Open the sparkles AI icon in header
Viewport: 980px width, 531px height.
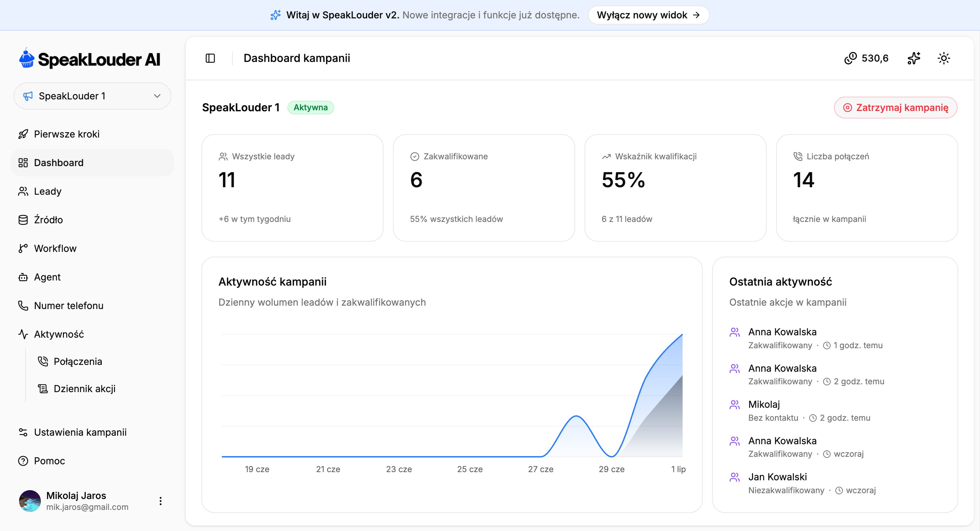tap(914, 58)
